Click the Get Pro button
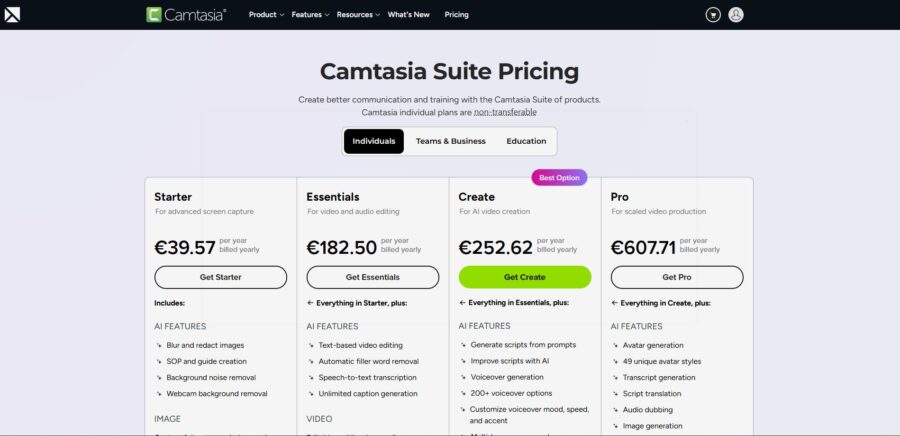This screenshot has height=436, width=900. [x=677, y=277]
